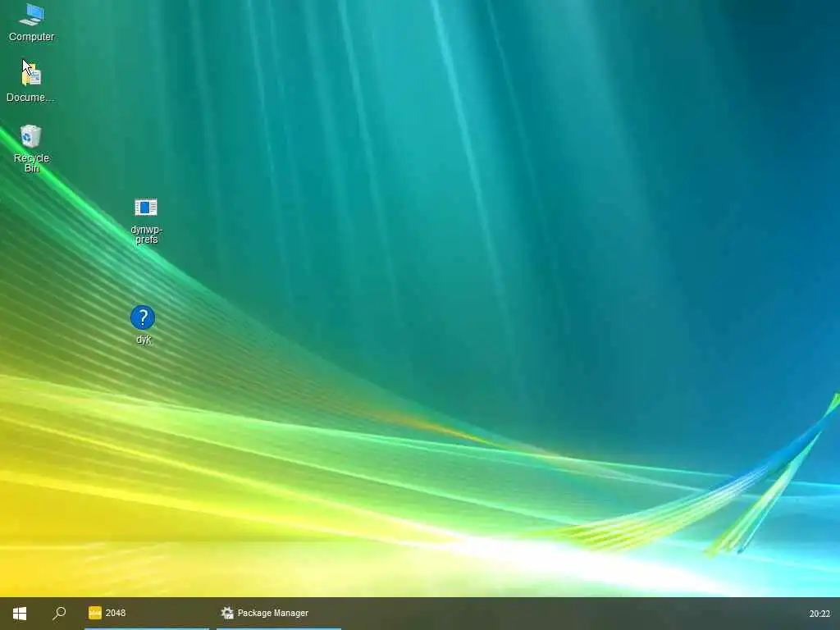Switch to Package Manager taskbar window
The image size is (840, 630).
pyautogui.click(x=279, y=614)
